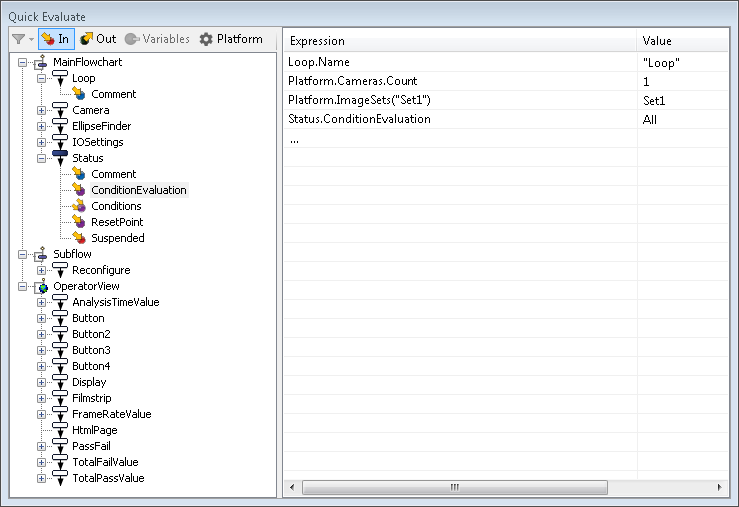Click the highlighted Status step icon
The height and width of the screenshot is (507, 739).
[60, 158]
